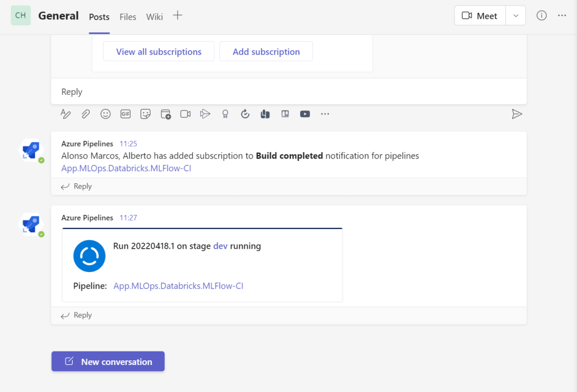Open the GIF picker
This screenshot has width=577, height=392.
(x=125, y=114)
